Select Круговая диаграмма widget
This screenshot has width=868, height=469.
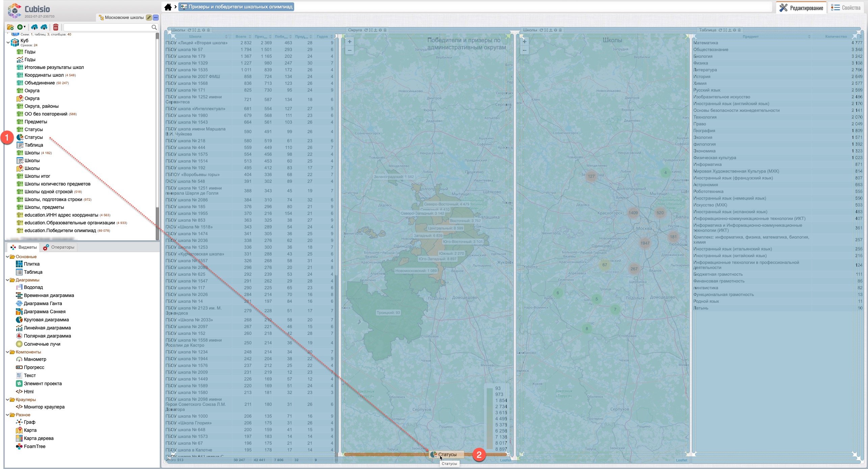coord(46,320)
